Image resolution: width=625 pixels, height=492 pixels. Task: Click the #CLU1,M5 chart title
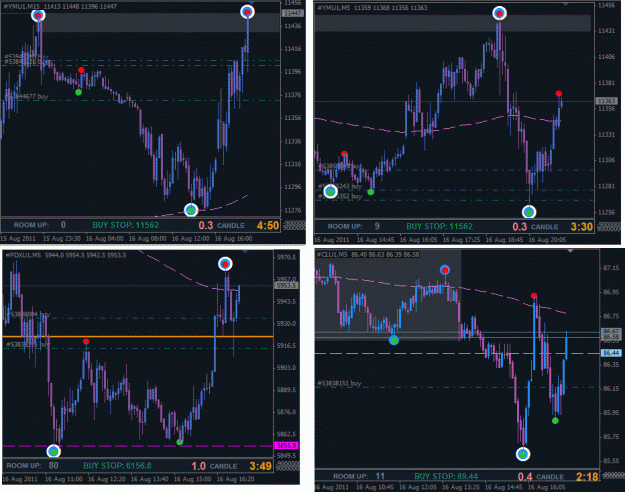click(x=332, y=254)
